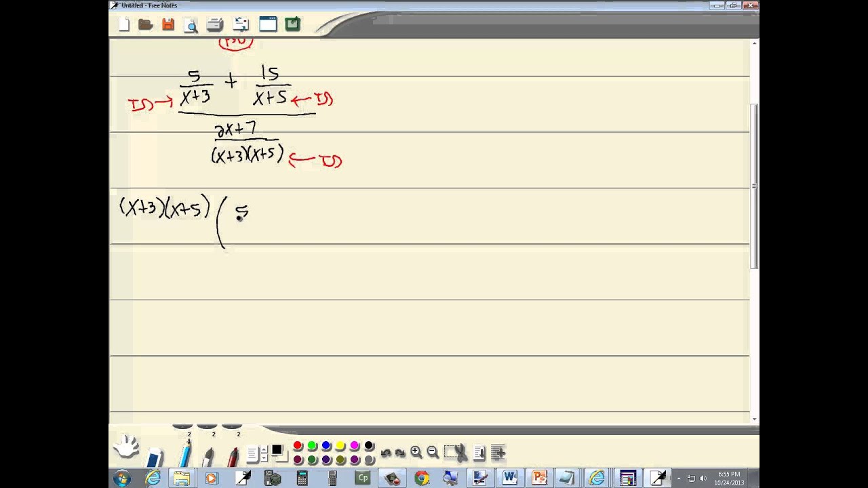Screen dimensions: 868x488
Task: Open the Windows Start menu
Action: point(123,479)
